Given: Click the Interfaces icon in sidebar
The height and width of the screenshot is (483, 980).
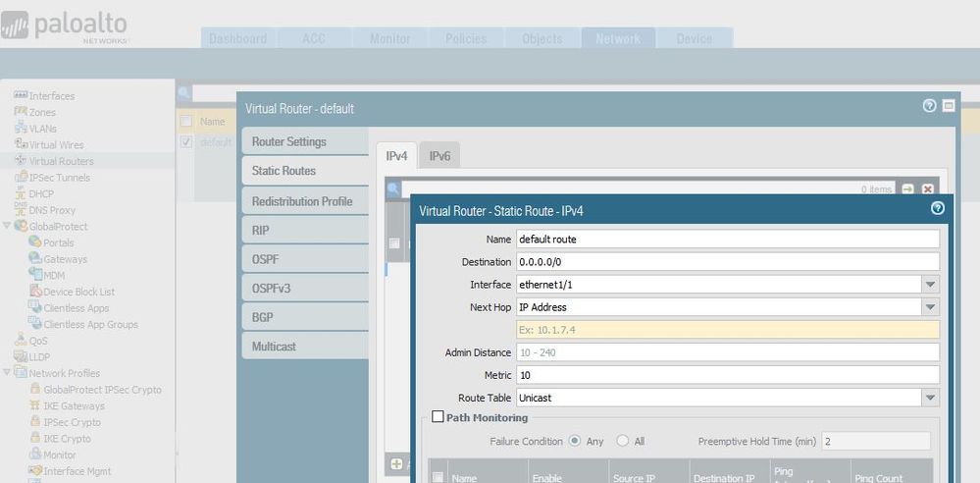Looking at the screenshot, I should [21, 95].
